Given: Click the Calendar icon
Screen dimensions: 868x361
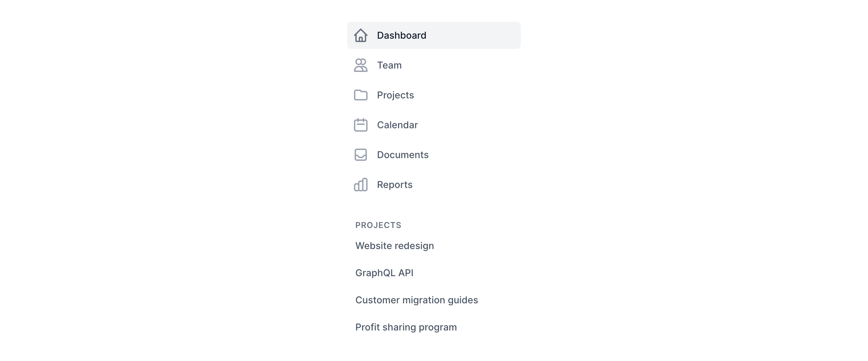Looking at the screenshot, I should tap(360, 125).
